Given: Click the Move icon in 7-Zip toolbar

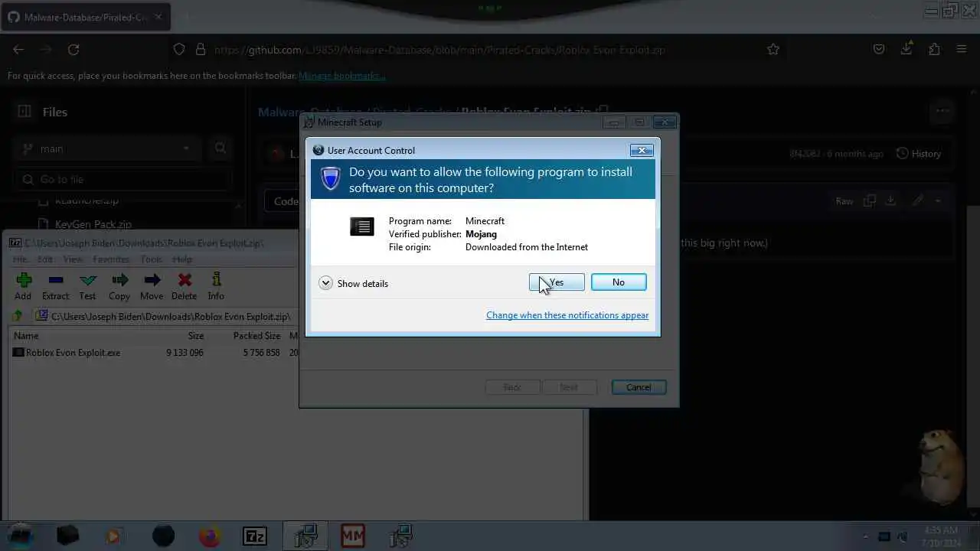Looking at the screenshot, I should click(x=152, y=287).
